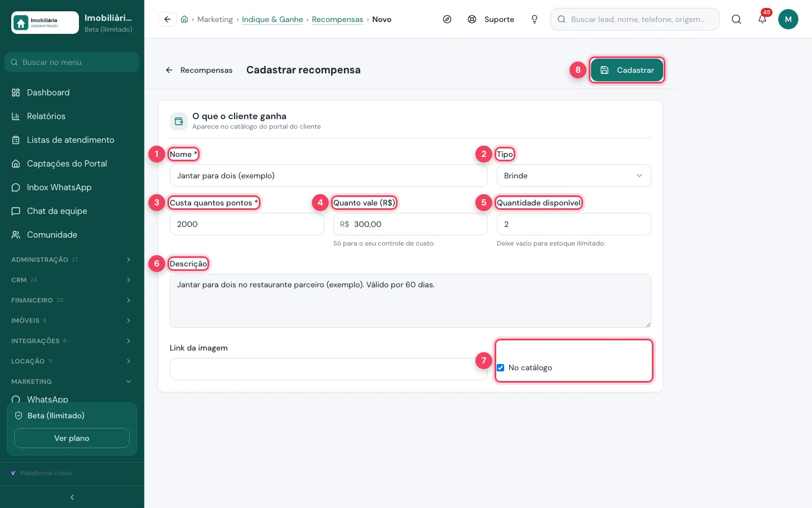Click the Dashboard grid icon
This screenshot has width=812, height=508.
[16, 93]
